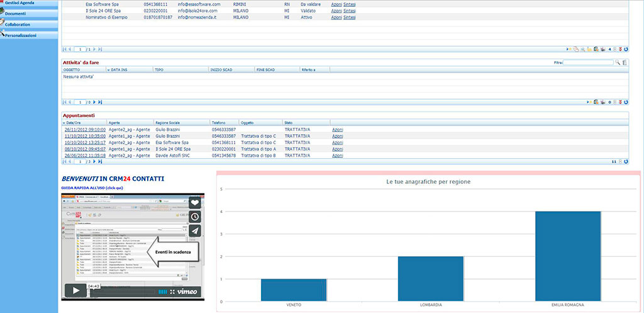Viewport: 644px width, 313px height.
Task: Select the info@esasoftware.com email cell
Action: tap(199, 4)
